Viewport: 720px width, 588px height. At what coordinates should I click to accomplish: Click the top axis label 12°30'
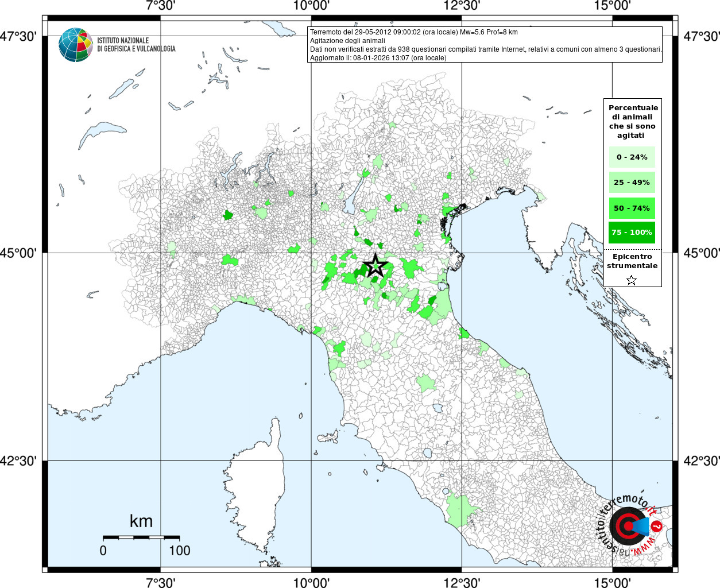[462, 6]
